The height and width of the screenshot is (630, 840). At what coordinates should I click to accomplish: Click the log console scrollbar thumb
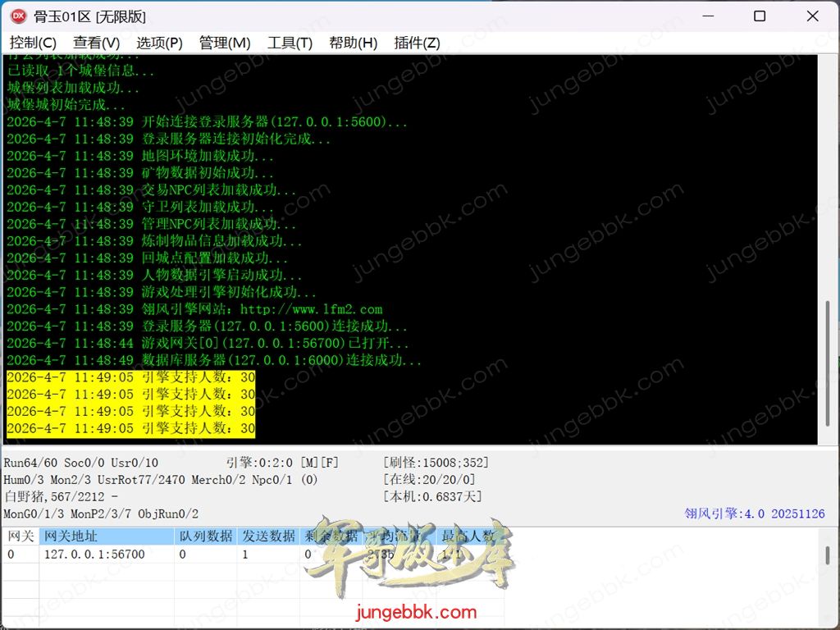(827, 369)
